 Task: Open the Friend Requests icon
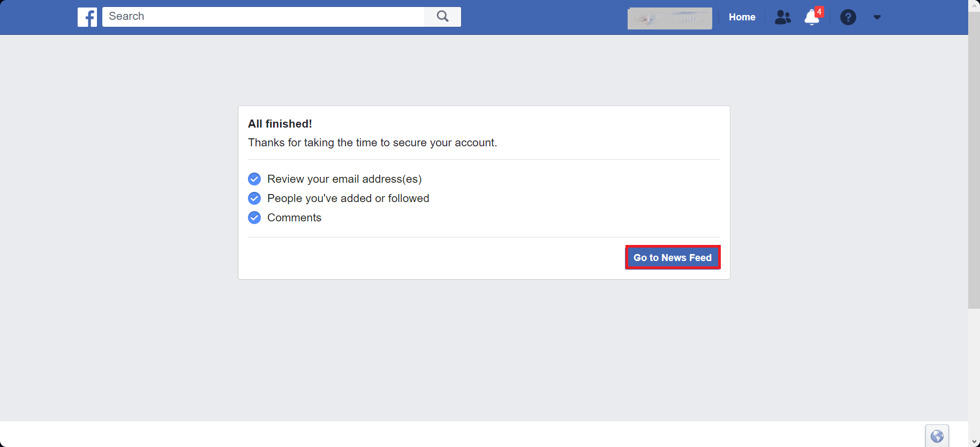pyautogui.click(x=782, y=17)
